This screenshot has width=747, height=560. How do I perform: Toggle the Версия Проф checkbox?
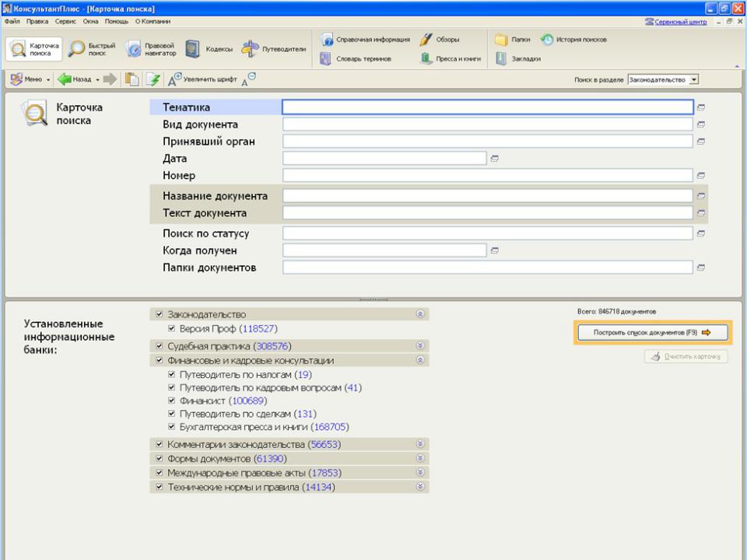click(171, 328)
